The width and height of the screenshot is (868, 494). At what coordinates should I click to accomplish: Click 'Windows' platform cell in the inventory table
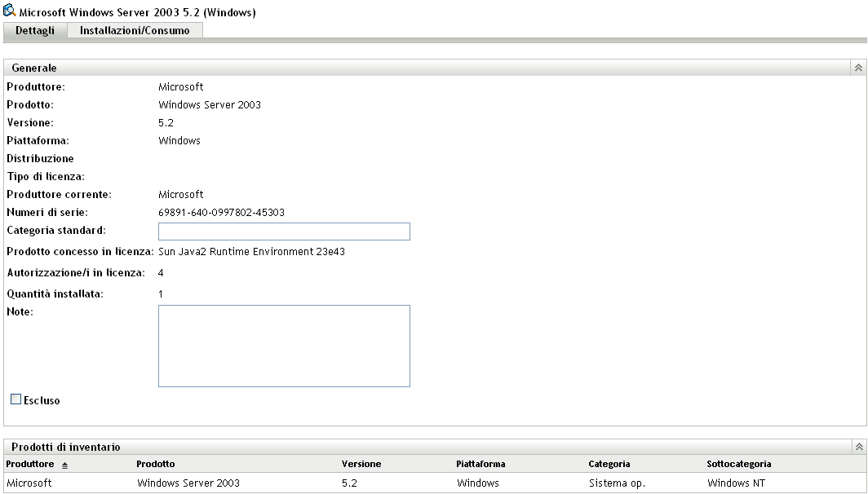click(x=478, y=483)
